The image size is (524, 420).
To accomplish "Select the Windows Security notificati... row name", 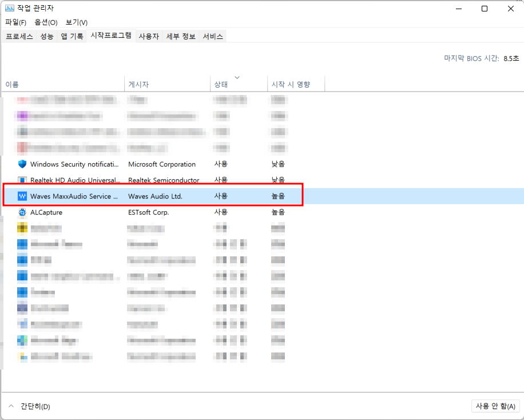I will point(74,164).
